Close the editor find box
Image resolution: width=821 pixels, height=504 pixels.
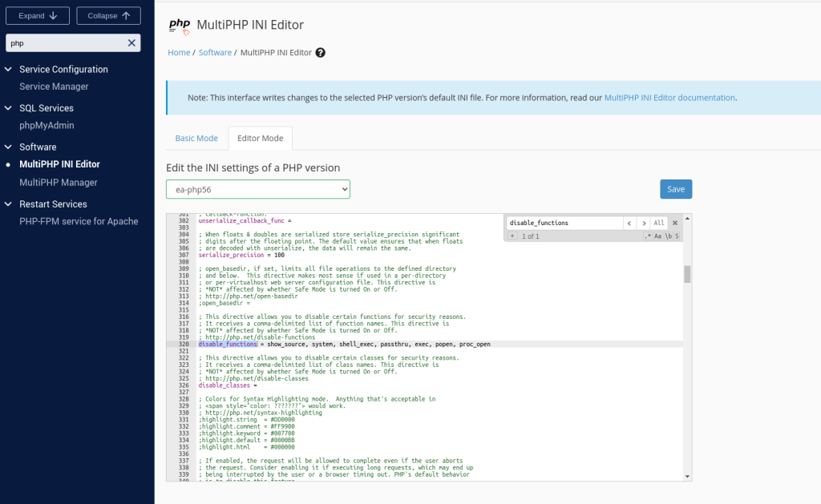click(x=675, y=223)
